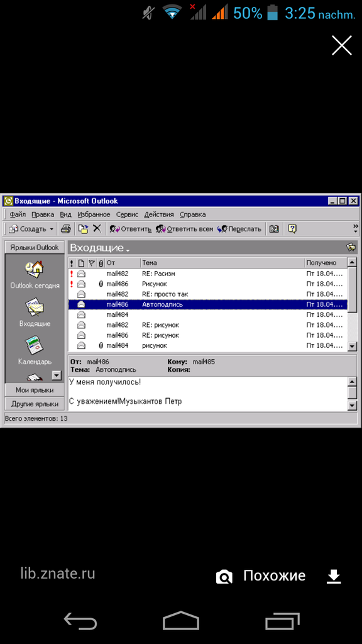Tap the Android home button

[x=180, y=620]
